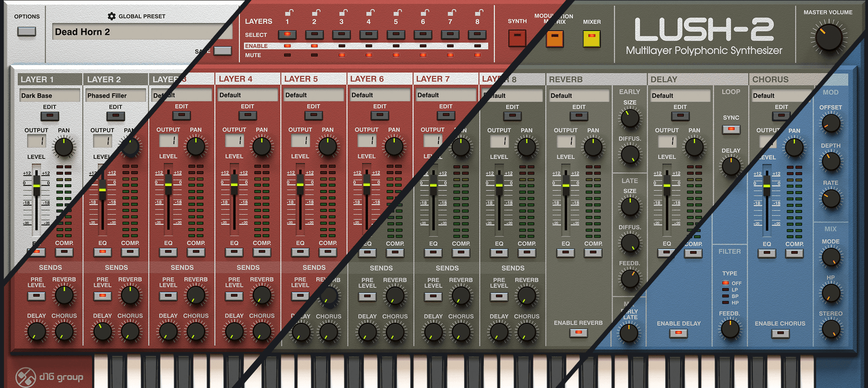This screenshot has height=388, width=868.
Task: Click Layer 1 level fader
Action: [37, 185]
